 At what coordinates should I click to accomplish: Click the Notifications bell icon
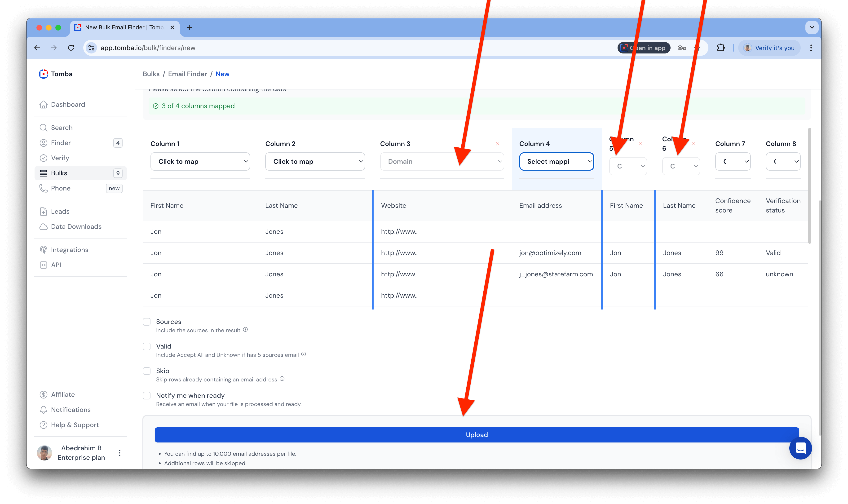pos(44,410)
